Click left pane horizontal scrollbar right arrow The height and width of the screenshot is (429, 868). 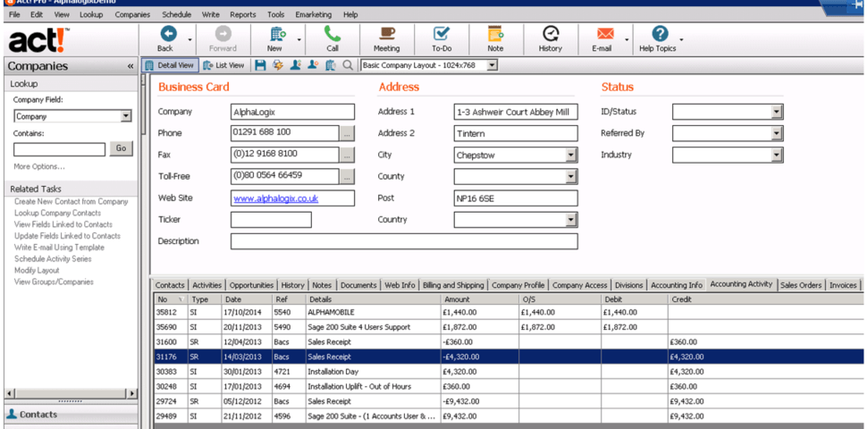[133, 393]
